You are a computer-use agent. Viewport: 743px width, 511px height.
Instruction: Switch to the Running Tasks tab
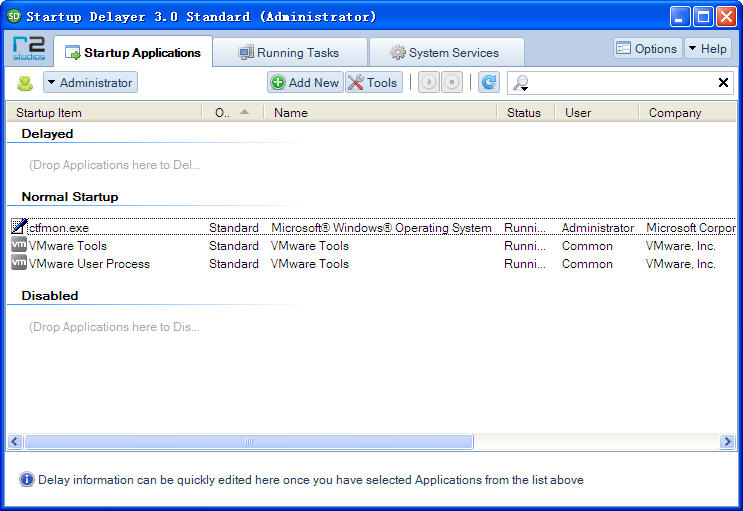290,53
